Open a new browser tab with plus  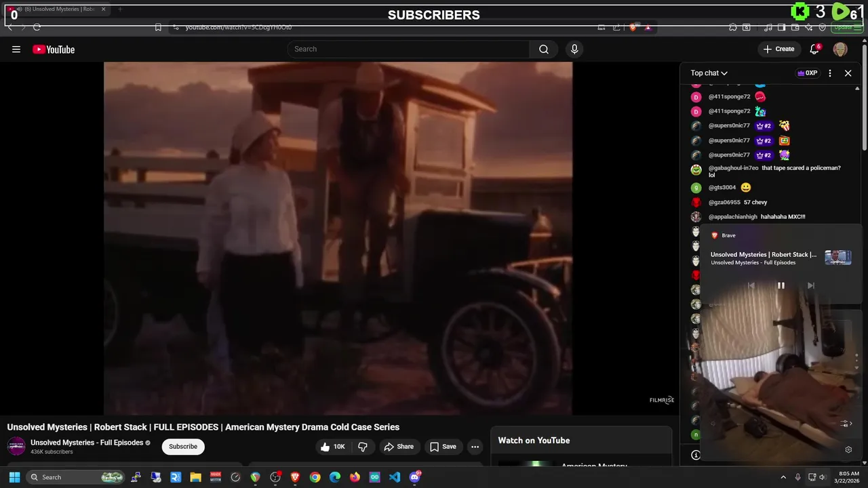[x=120, y=9]
